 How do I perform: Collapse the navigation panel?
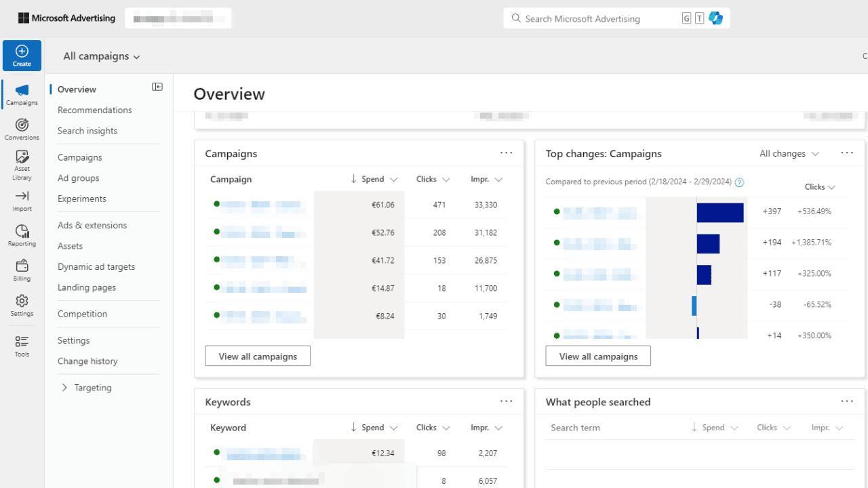(157, 87)
